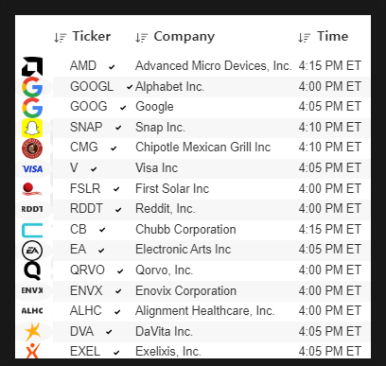386x366 pixels.
Task: Sort by the Time column arrow
Action: (x=304, y=37)
